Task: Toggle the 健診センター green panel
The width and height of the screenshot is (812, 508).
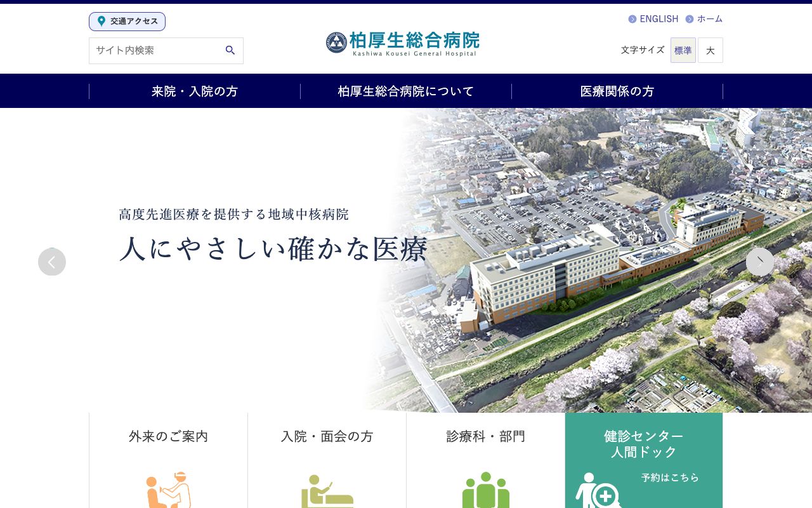Action: (643, 444)
